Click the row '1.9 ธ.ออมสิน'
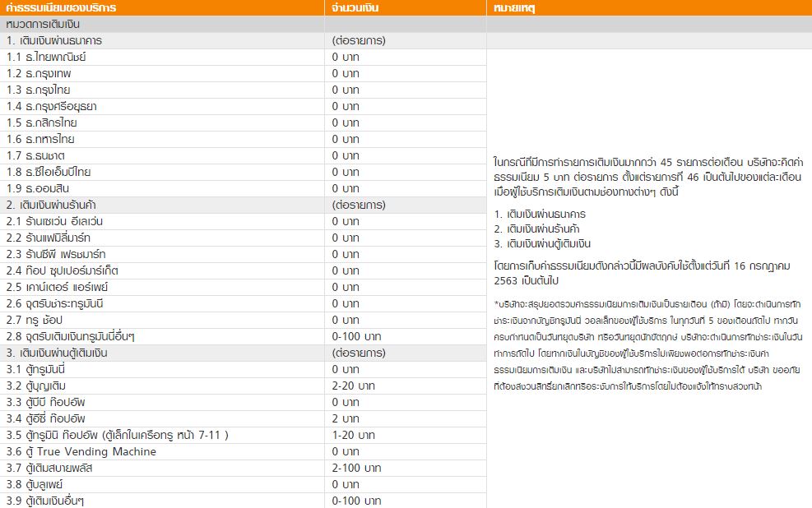812x508 pixels. pyautogui.click(x=38, y=188)
